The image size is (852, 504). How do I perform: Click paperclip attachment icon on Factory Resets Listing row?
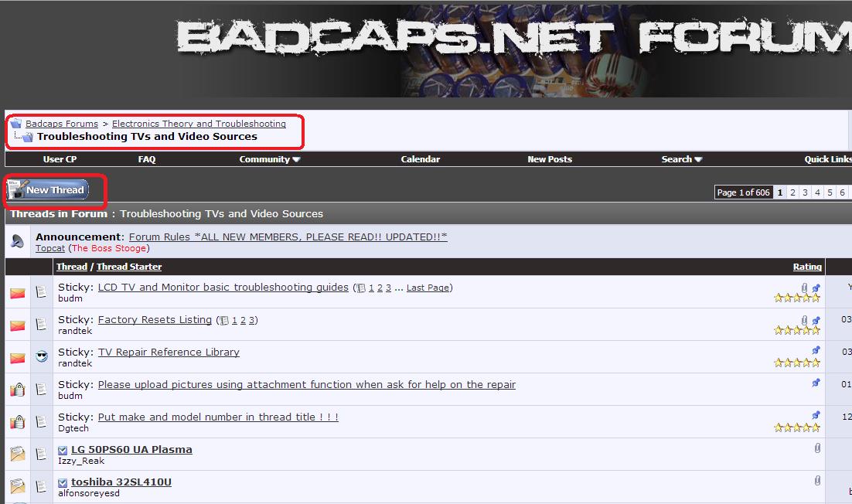pos(804,321)
